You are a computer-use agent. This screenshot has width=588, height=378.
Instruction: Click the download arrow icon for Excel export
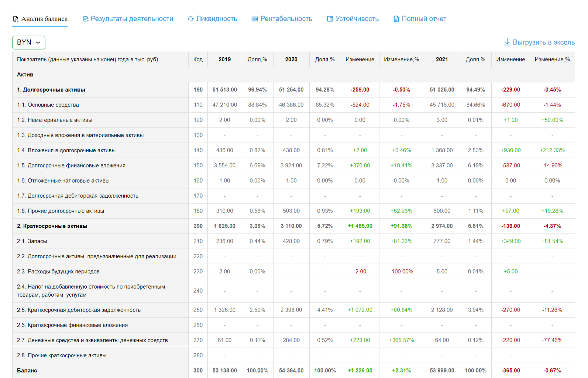pos(507,42)
